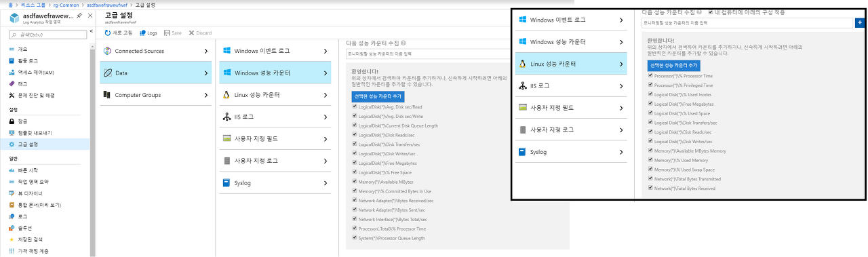The image size is (868, 257).
Task: Uncheck LogicalDisk(*)\Current Disk Queue Length
Action: point(354,125)
